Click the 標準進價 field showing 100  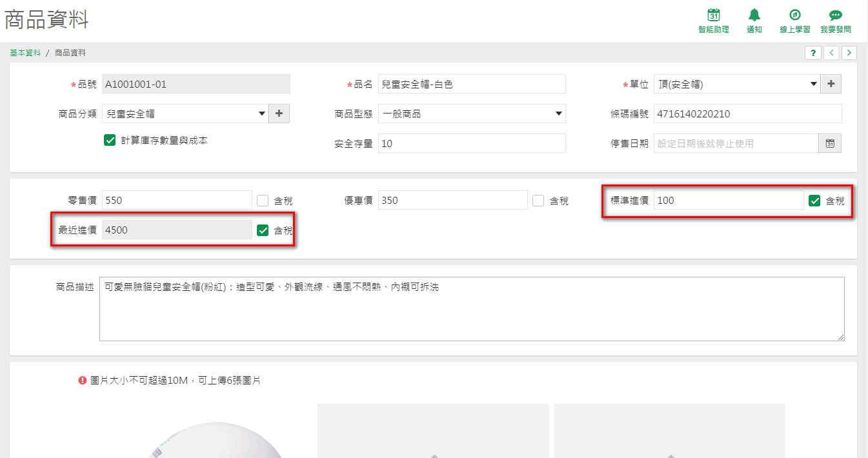click(729, 200)
